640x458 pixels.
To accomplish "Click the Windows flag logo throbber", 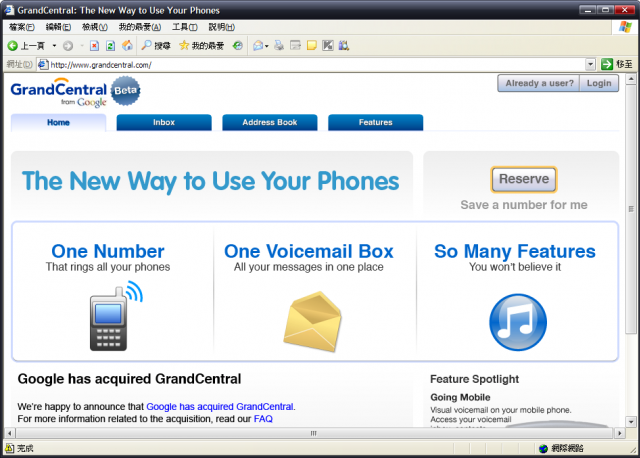I will coord(625,27).
